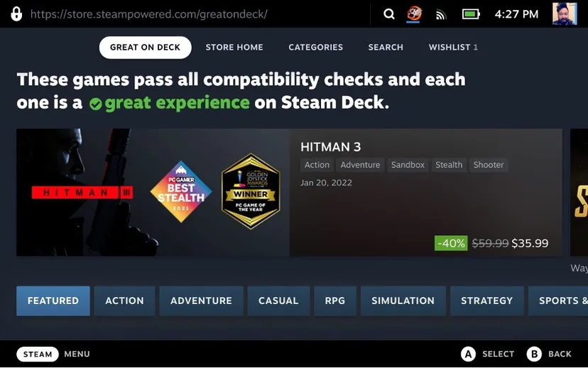Select the Featured genre filter

coord(53,301)
